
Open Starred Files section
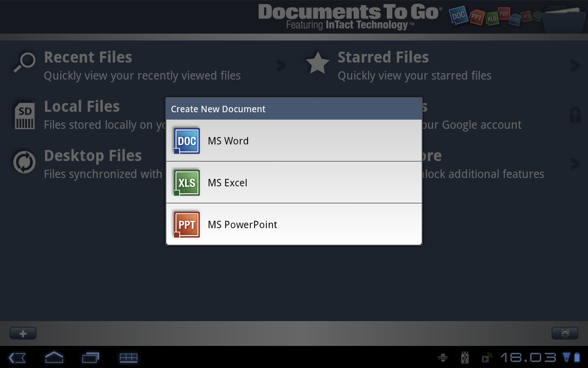441,65
